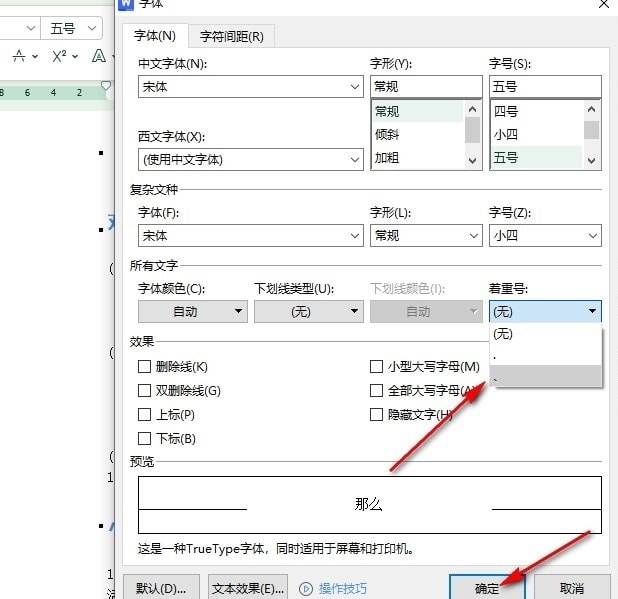Enable the 小型大写字母(M) checkbox
618x599 pixels.
pyautogui.click(x=376, y=366)
